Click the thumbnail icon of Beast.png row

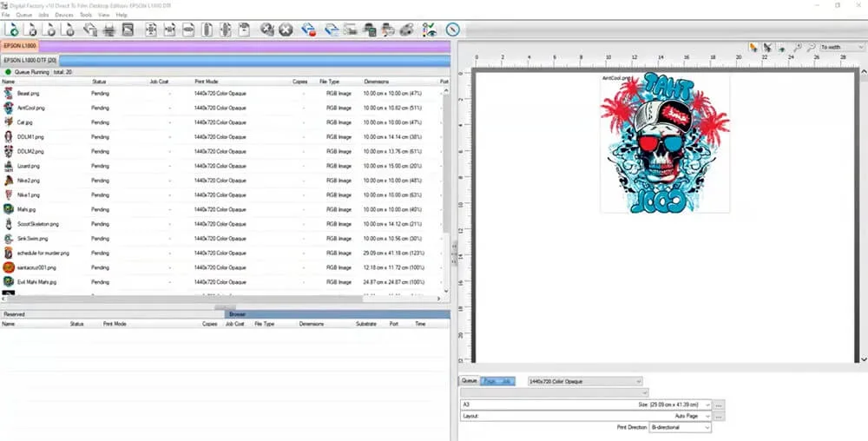point(9,94)
